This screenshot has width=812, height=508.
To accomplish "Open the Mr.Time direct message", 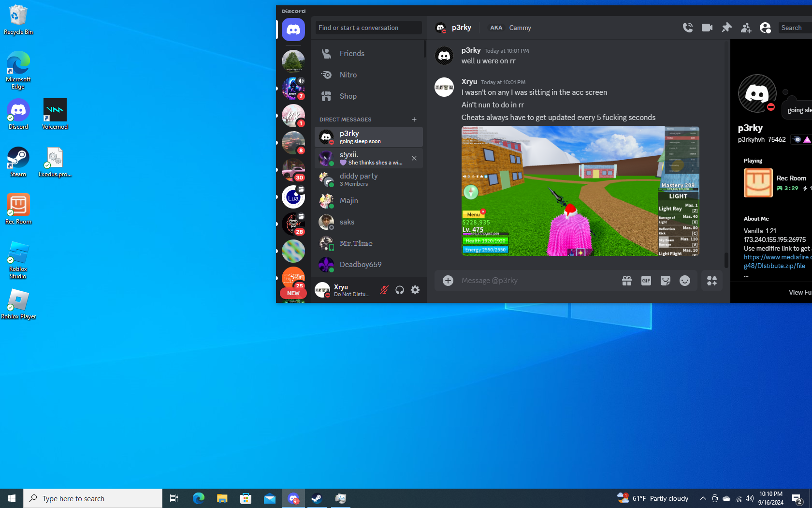I will tap(369, 243).
